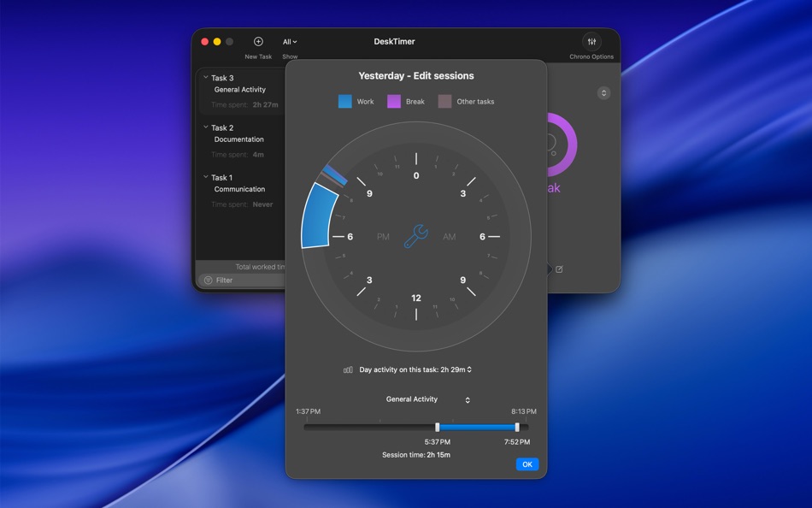Toggle the Break legend in the dialog
This screenshot has width=812, height=508.
[396, 101]
